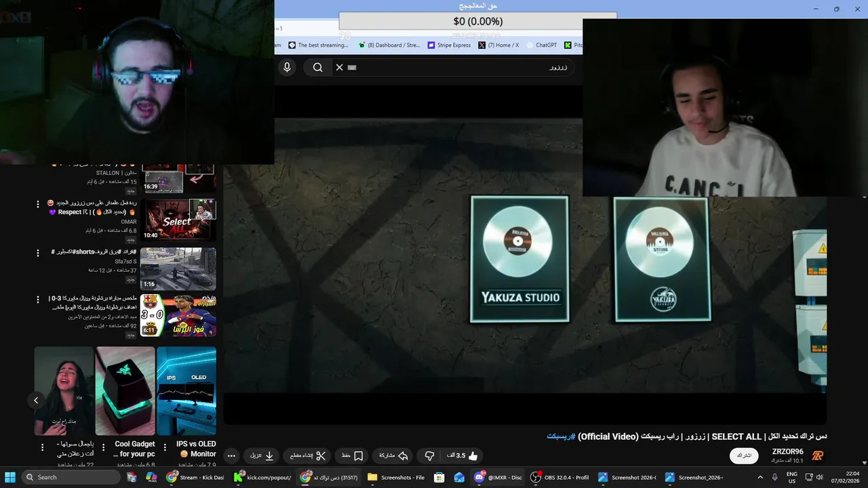Image resolution: width=868 pixels, height=488 pixels.
Task: Click the YouTube voice search microphone icon
Action: tap(287, 67)
